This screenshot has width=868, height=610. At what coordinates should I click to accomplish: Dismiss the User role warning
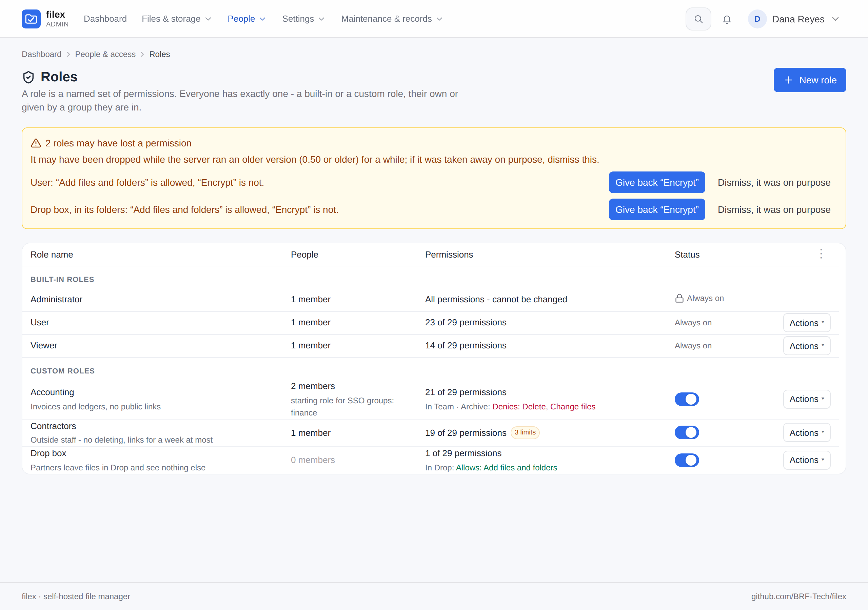pos(774,182)
